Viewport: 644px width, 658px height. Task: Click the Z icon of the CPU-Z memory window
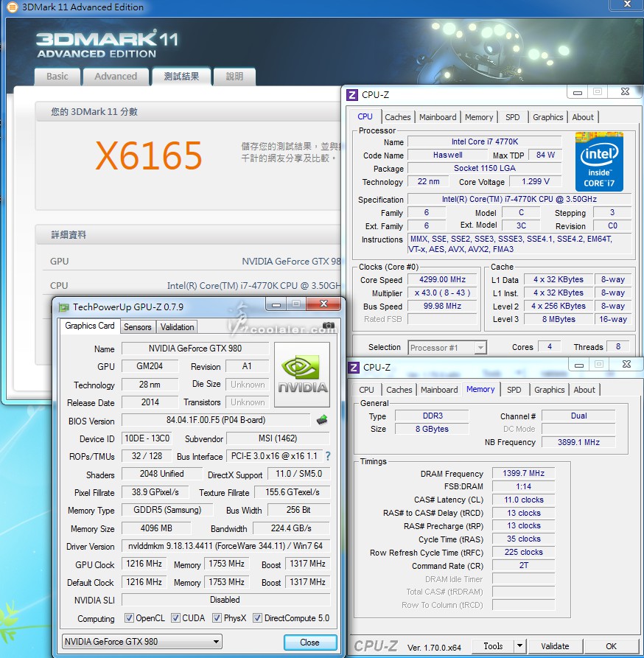pyautogui.click(x=354, y=368)
